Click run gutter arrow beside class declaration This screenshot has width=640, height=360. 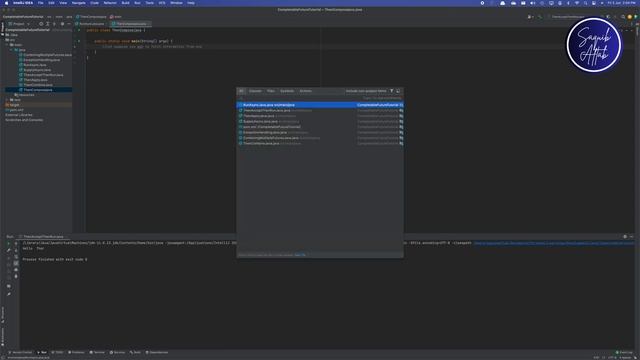point(79,30)
